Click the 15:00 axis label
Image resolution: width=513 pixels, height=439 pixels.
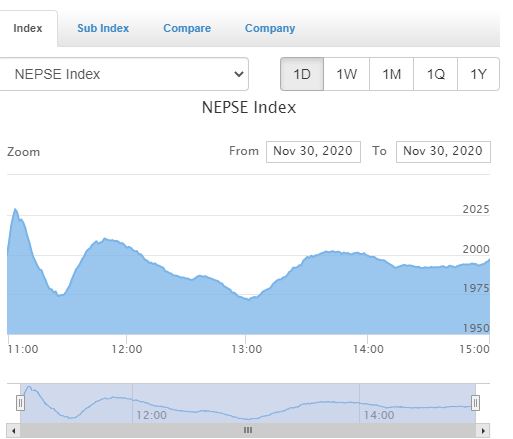click(475, 349)
